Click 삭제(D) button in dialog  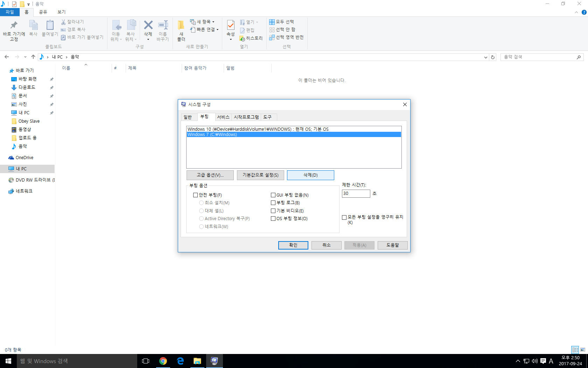pyautogui.click(x=310, y=175)
